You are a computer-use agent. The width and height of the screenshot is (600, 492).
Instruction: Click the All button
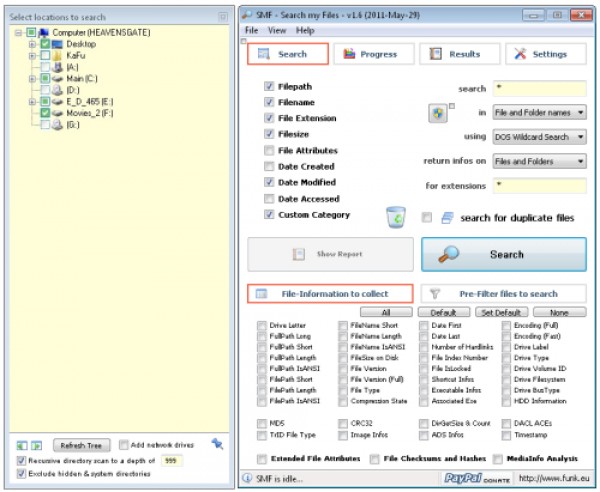(386, 312)
